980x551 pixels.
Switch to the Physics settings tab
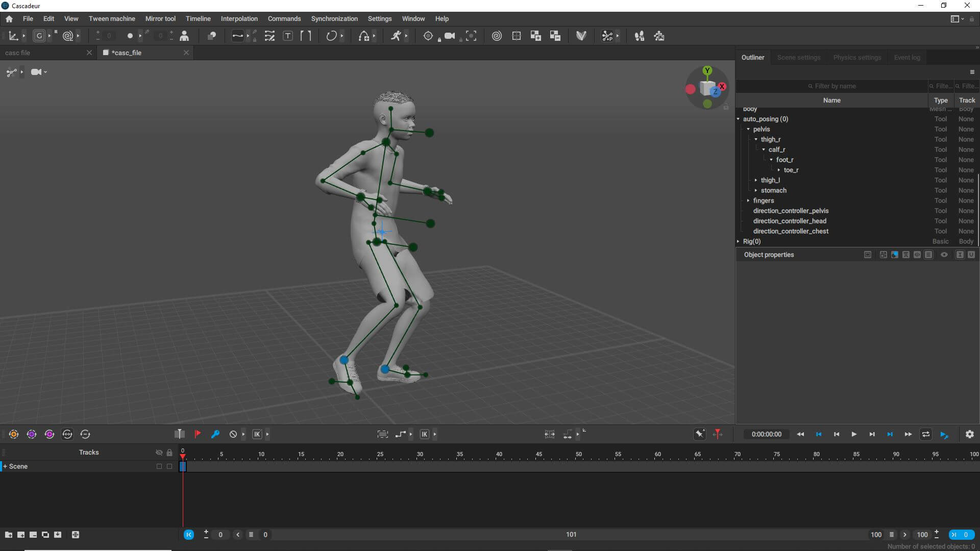[857, 57]
